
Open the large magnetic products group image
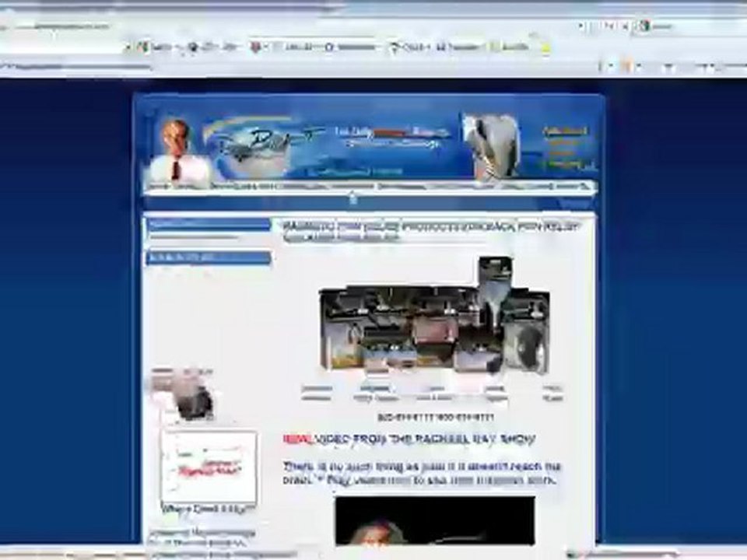pyautogui.click(x=434, y=315)
